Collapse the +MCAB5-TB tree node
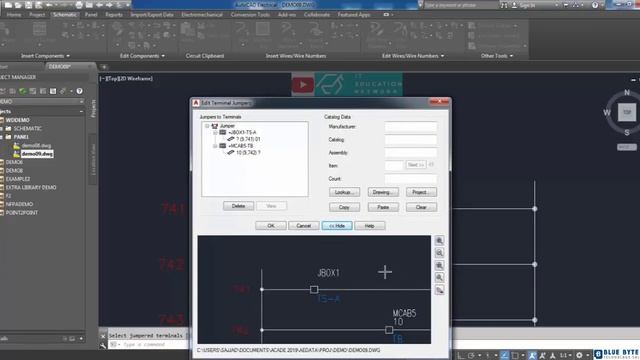The image size is (640, 360). click(215, 146)
